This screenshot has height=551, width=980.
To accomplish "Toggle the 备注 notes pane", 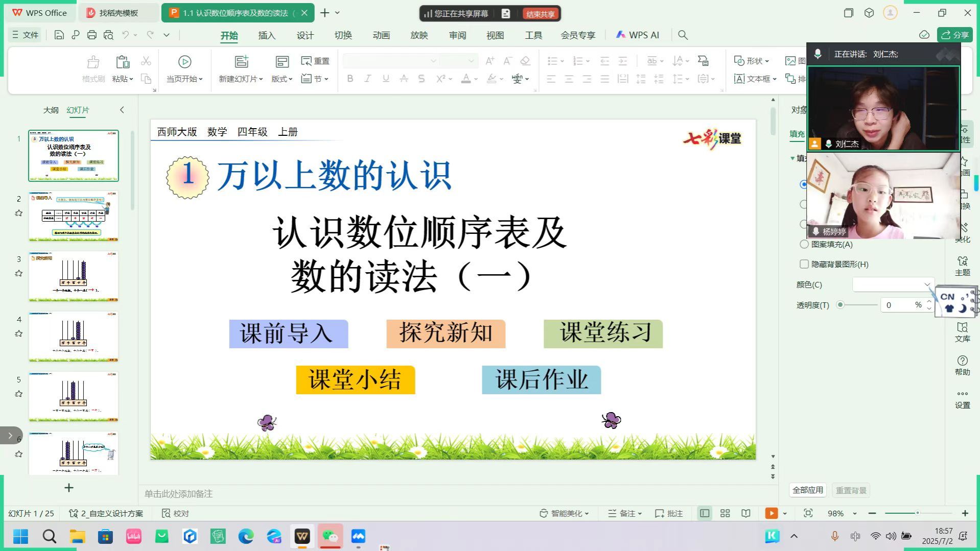I will [624, 513].
